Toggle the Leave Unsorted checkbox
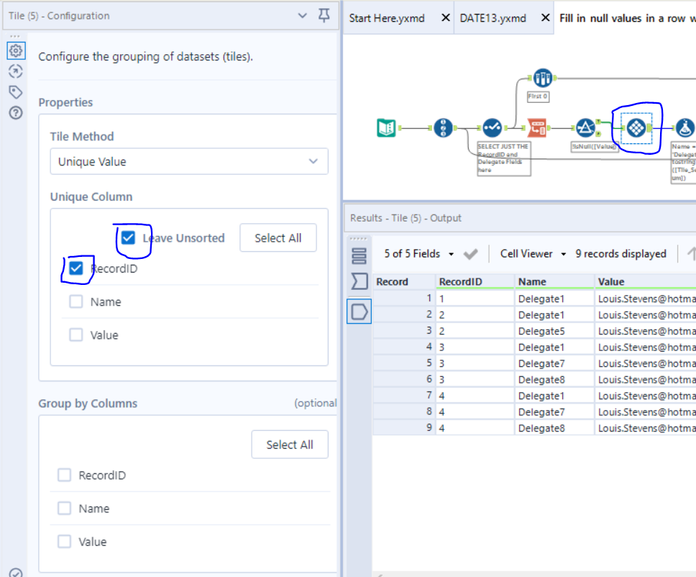696x577 pixels. point(128,238)
